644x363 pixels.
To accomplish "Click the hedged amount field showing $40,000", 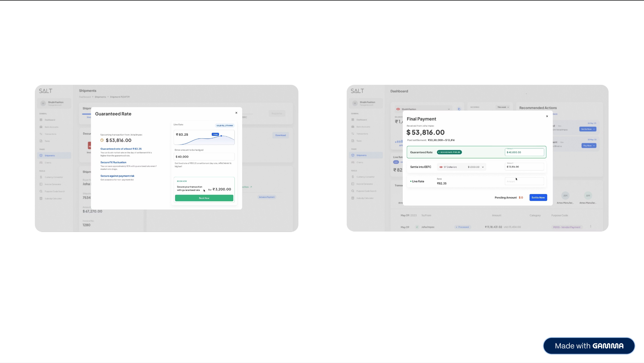I will [x=204, y=157].
